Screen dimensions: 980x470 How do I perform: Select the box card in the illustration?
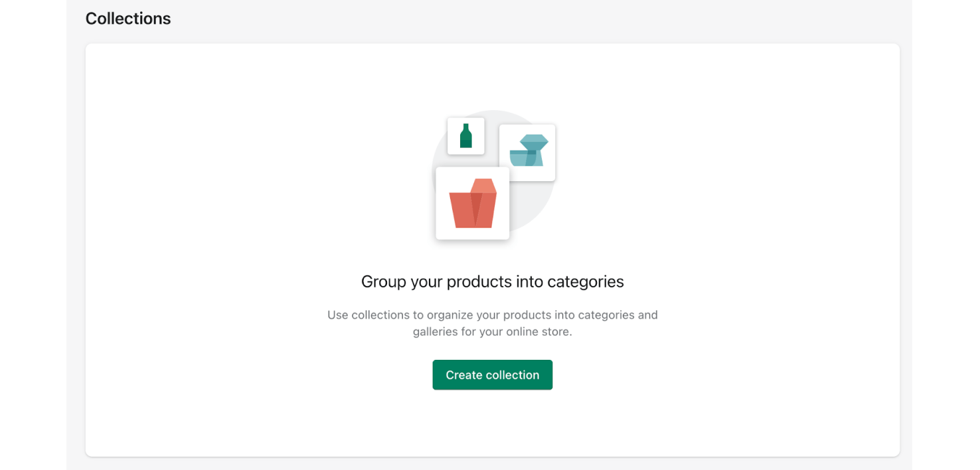click(x=527, y=151)
